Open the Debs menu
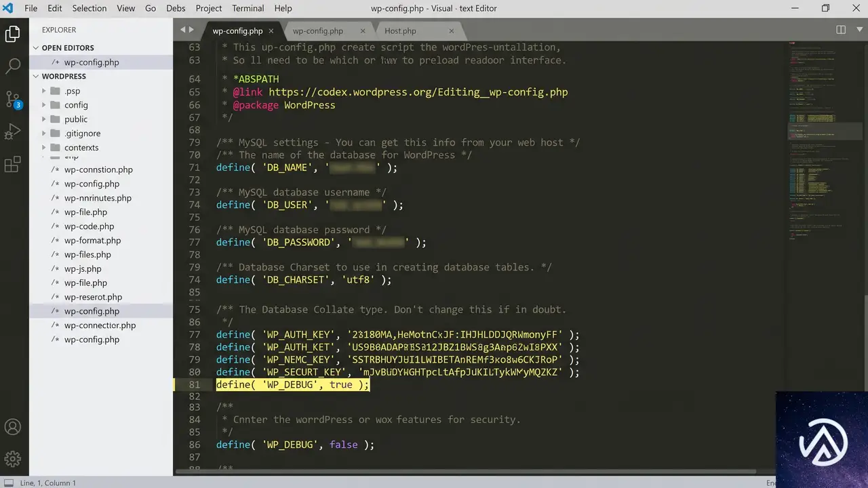This screenshot has width=868, height=488. click(176, 8)
